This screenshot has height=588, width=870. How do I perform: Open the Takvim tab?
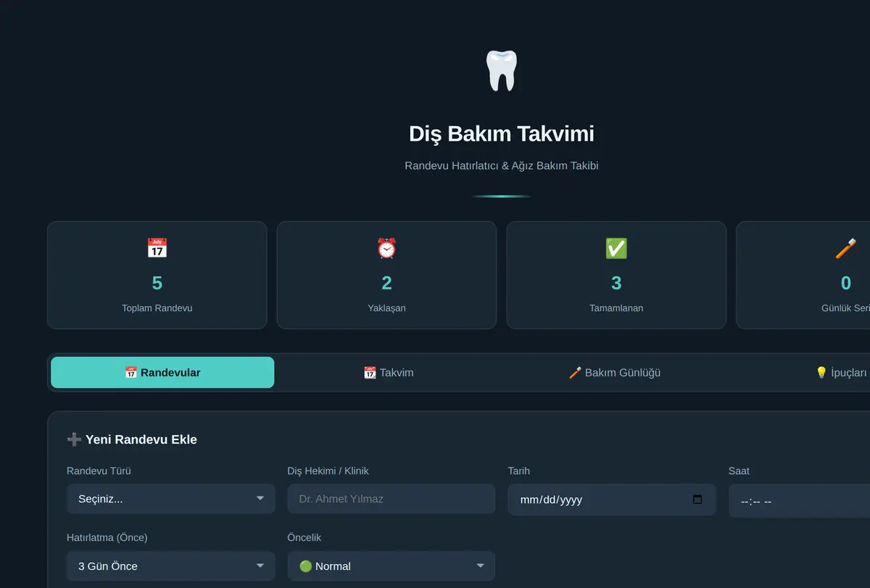coord(389,373)
